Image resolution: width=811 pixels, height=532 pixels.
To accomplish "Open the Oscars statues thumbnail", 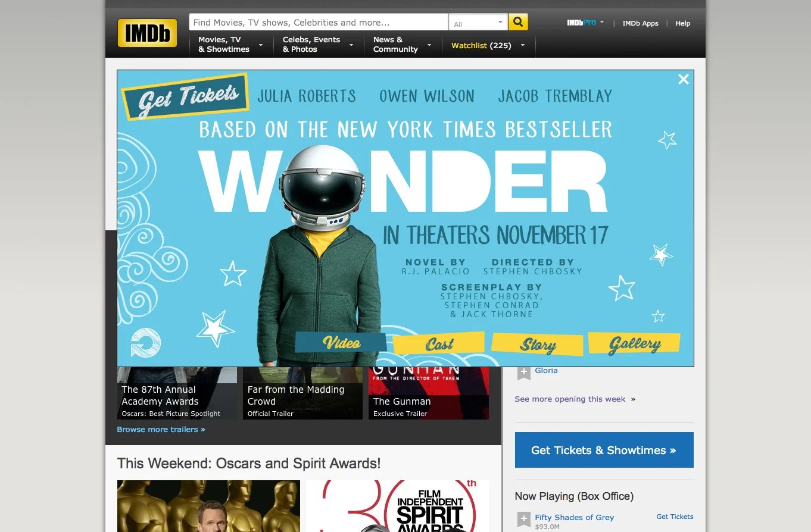I will point(208,506).
